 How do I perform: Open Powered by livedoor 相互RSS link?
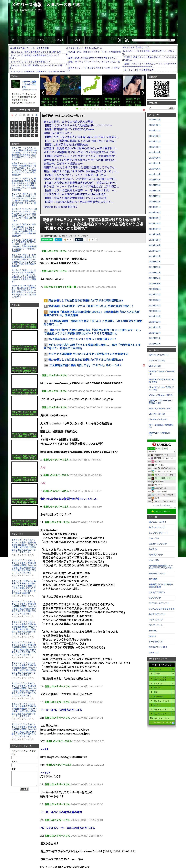[60, 207]
